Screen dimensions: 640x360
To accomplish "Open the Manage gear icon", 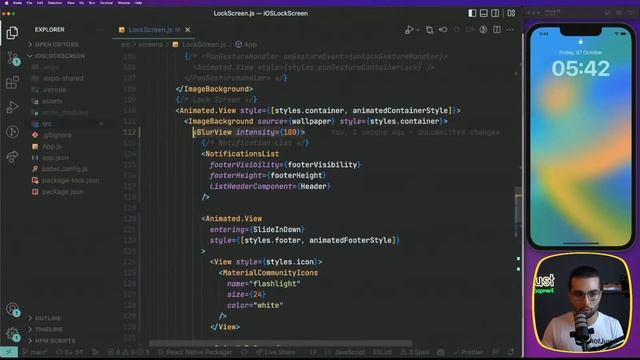I will [x=12, y=334].
